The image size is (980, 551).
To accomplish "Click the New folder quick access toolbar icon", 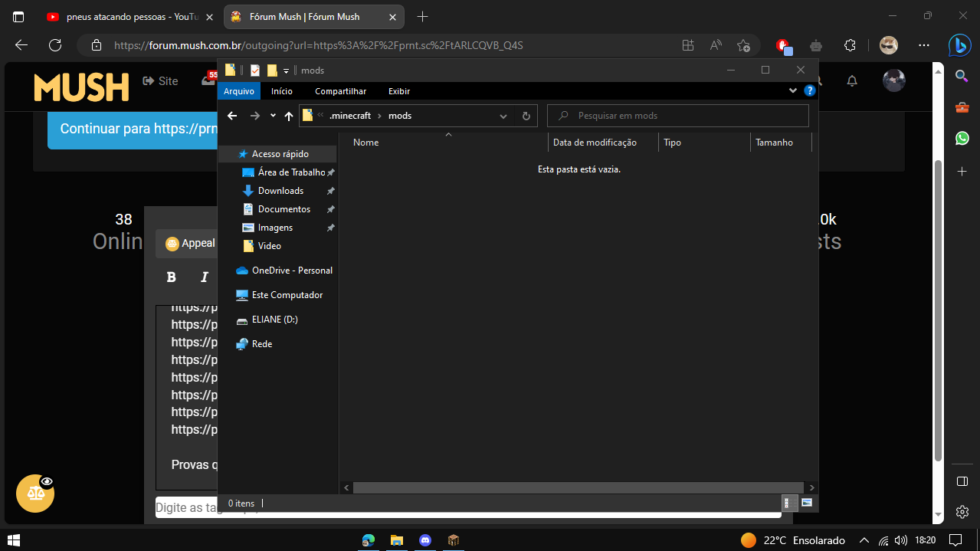I will pos(272,70).
